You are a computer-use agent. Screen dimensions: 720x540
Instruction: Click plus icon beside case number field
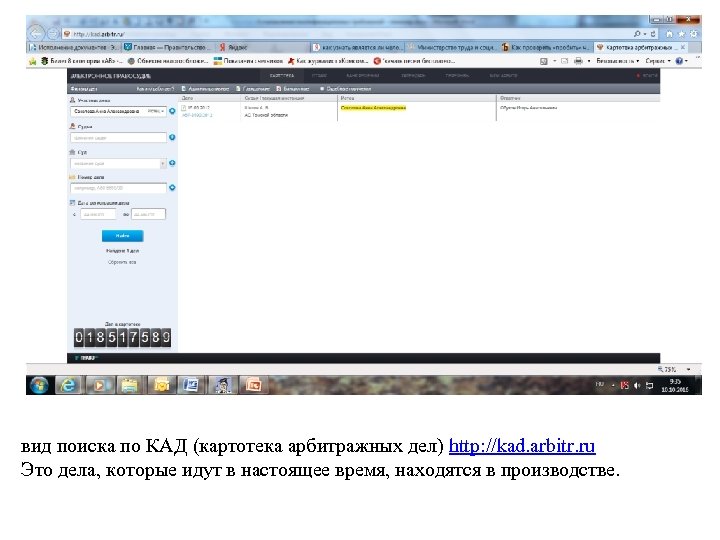click(172, 187)
